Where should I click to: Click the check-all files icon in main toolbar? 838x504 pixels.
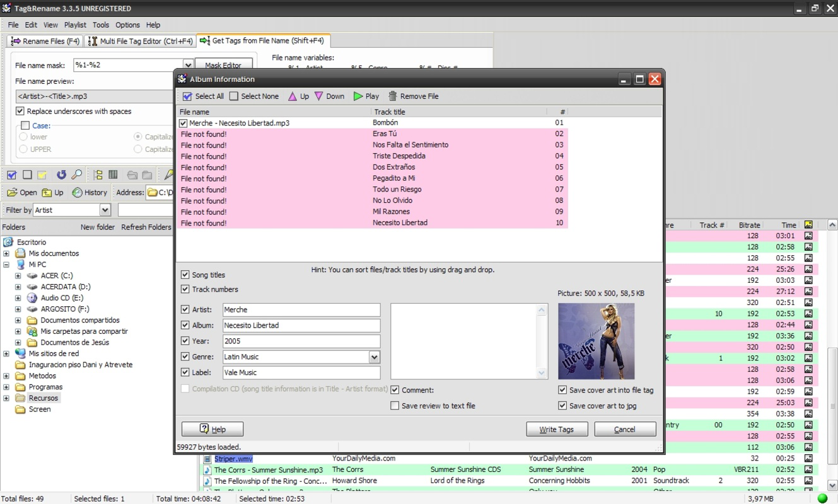click(x=11, y=175)
